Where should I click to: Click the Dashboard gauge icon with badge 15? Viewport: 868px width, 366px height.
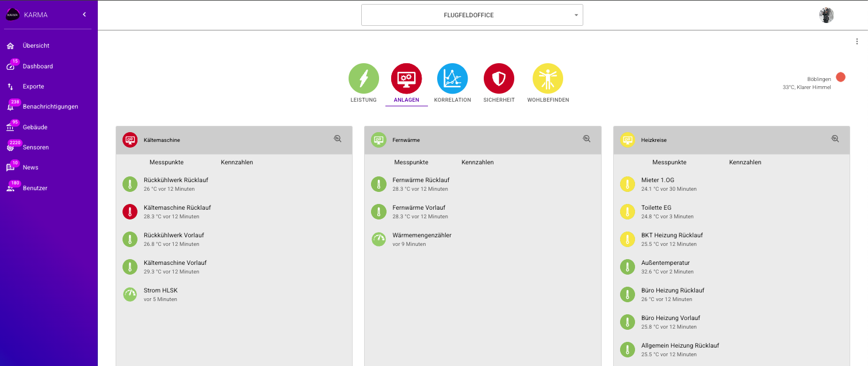coord(10,67)
